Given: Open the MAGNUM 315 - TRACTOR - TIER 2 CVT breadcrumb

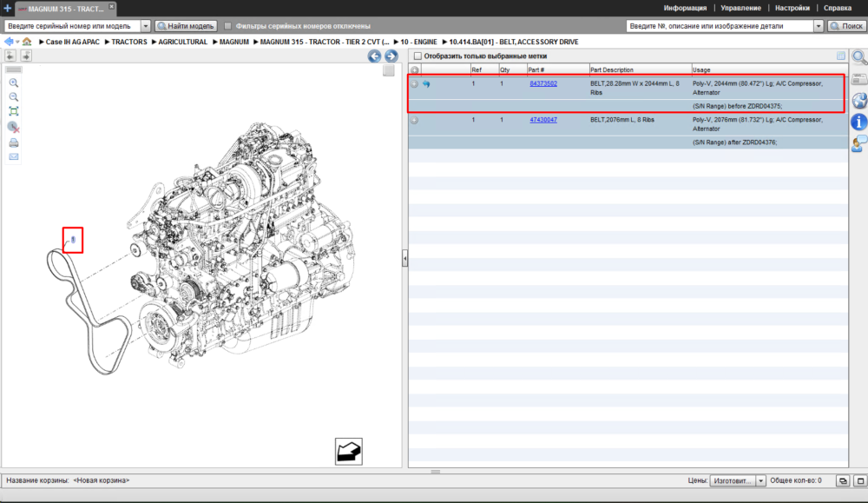Looking at the screenshot, I should (325, 42).
